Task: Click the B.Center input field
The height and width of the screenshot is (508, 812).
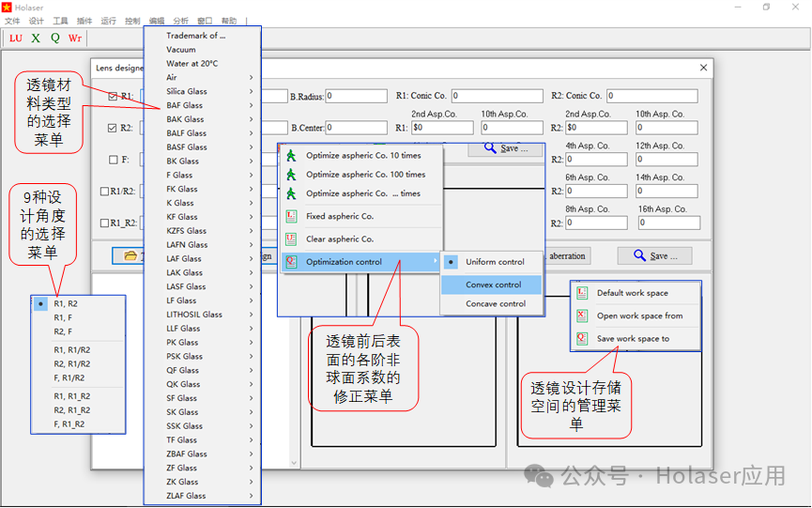Action: click(357, 128)
